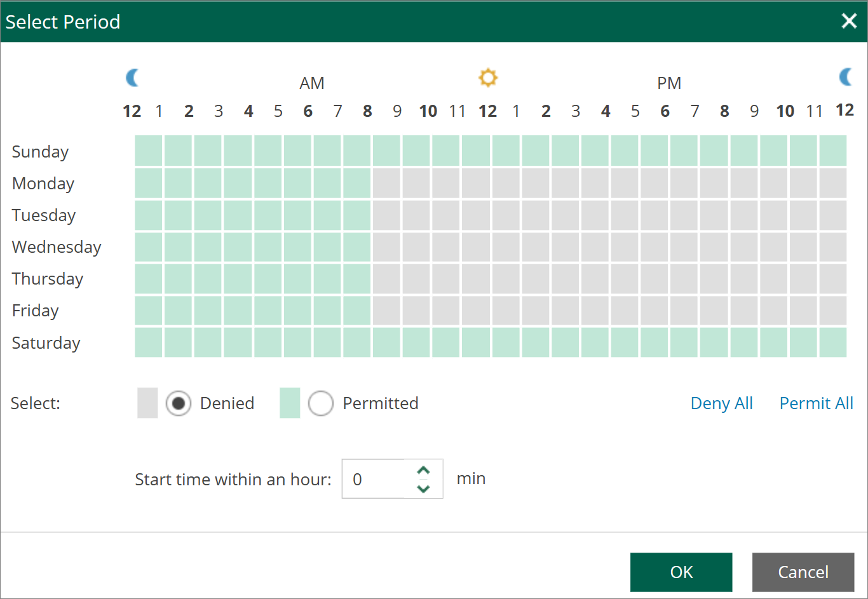Close the Select Period dialog
868x599 pixels.
point(849,21)
